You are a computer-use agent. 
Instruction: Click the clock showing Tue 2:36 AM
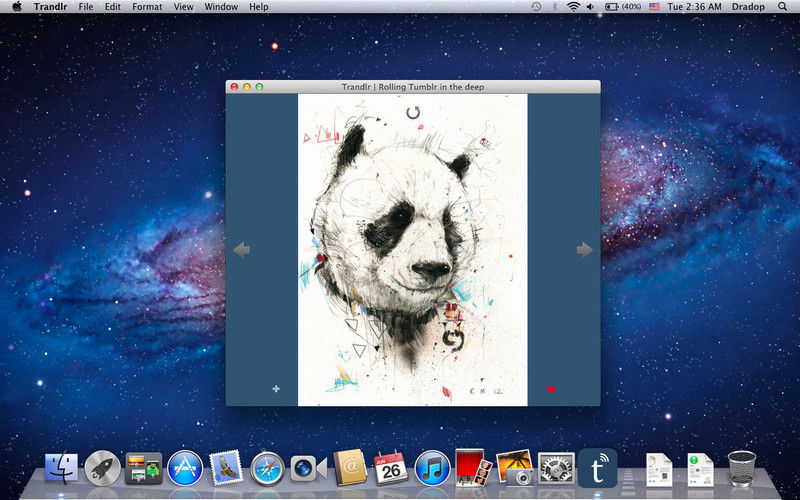pyautogui.click(x=694, y=7)
